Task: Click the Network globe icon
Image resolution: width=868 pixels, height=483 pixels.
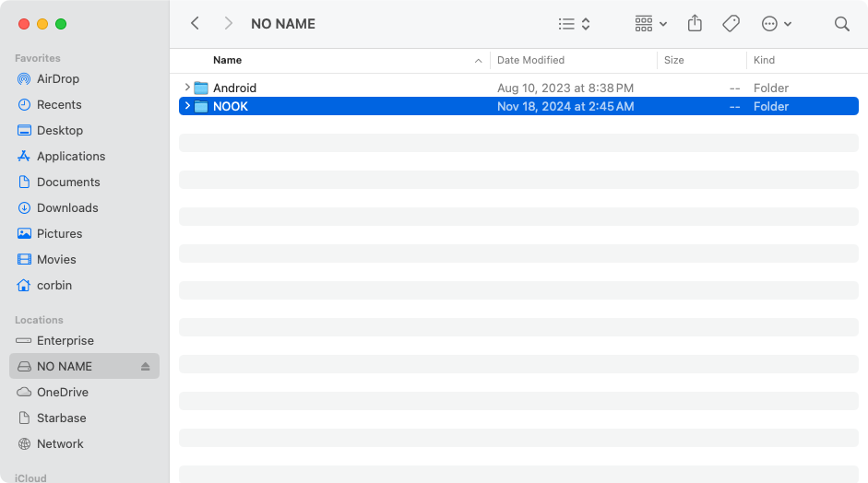Action: tap(24, 443)
